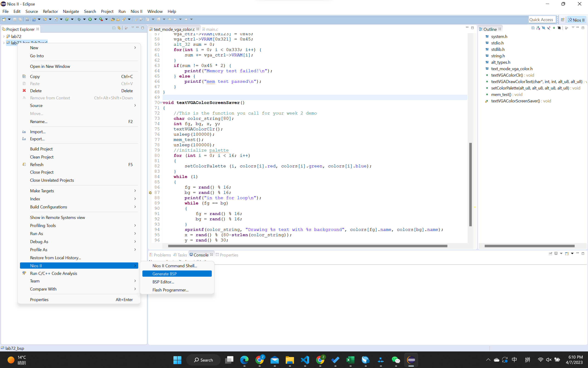Click Collapse All in Project Explorer
Viewport: 588px width, 368px height.
tap(114, 28)
